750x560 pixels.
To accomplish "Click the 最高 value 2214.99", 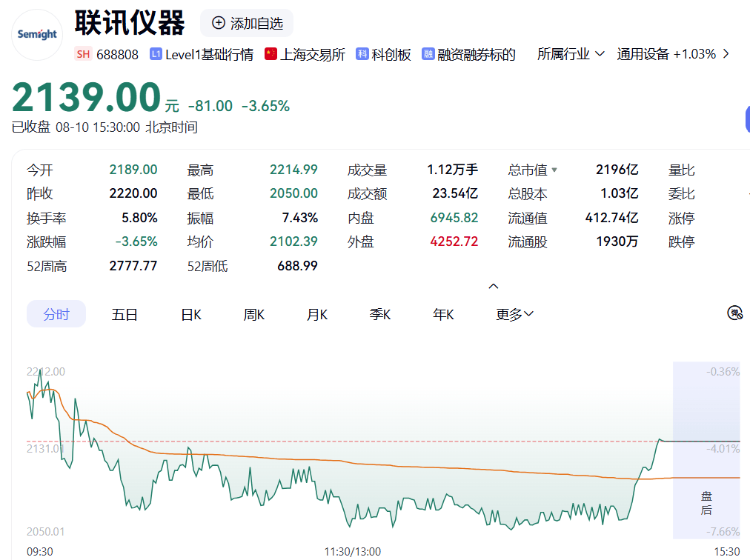I will (293, 170).
